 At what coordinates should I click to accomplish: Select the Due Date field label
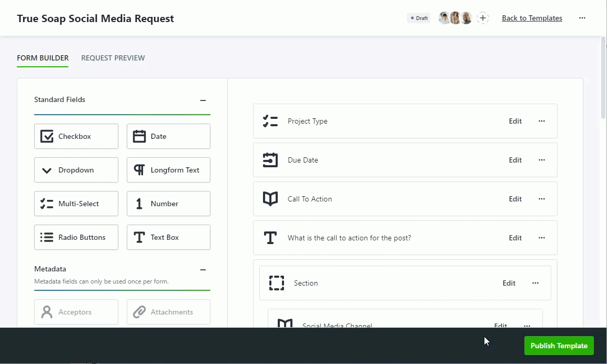(303, 160)
